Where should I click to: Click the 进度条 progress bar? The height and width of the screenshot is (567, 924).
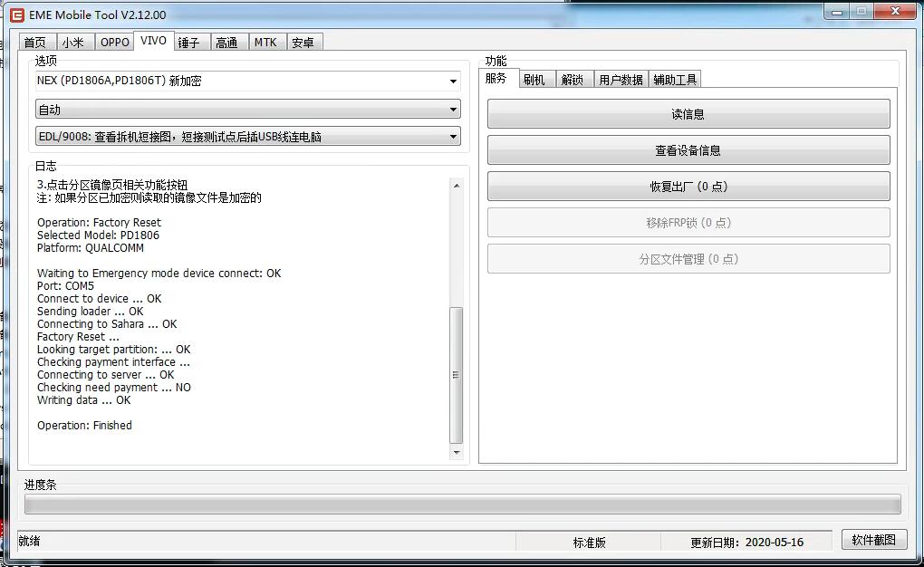coord(463,504)
